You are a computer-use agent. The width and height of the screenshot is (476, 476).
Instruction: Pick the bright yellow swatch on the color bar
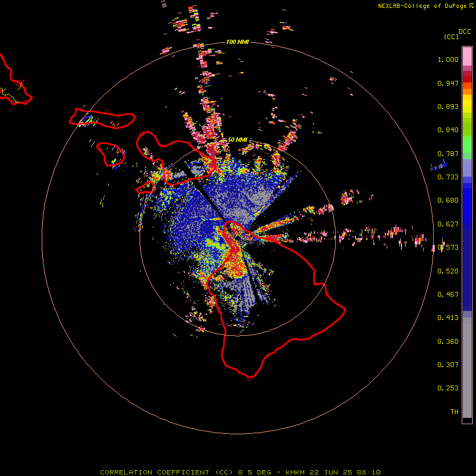[467, 104]
